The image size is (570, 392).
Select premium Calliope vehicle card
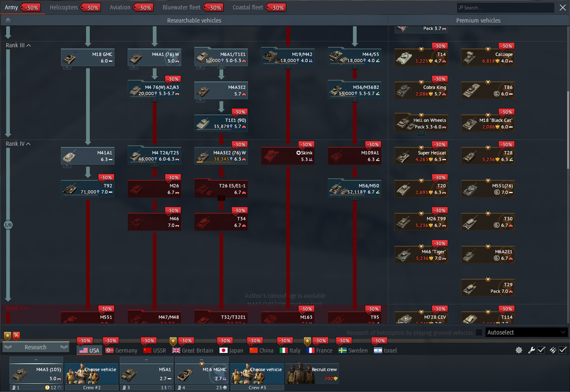tap(488, 57)
